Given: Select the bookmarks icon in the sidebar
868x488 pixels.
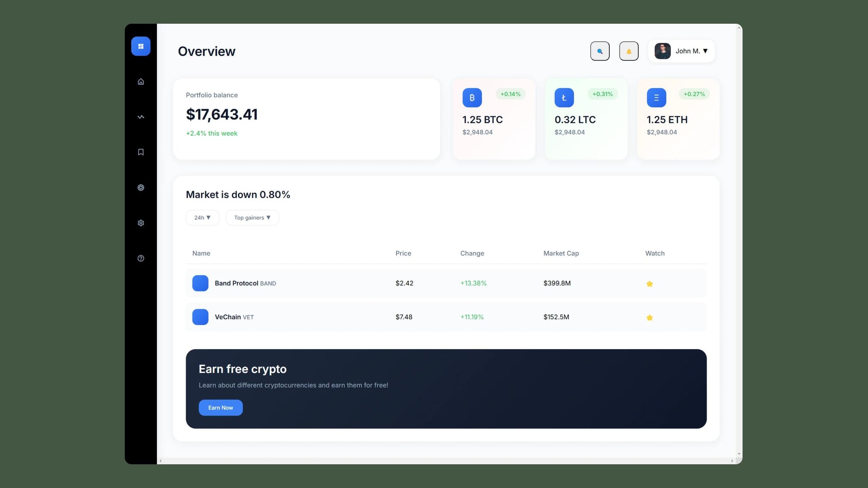Looking at the screenshot, I should tap(140, 152).
